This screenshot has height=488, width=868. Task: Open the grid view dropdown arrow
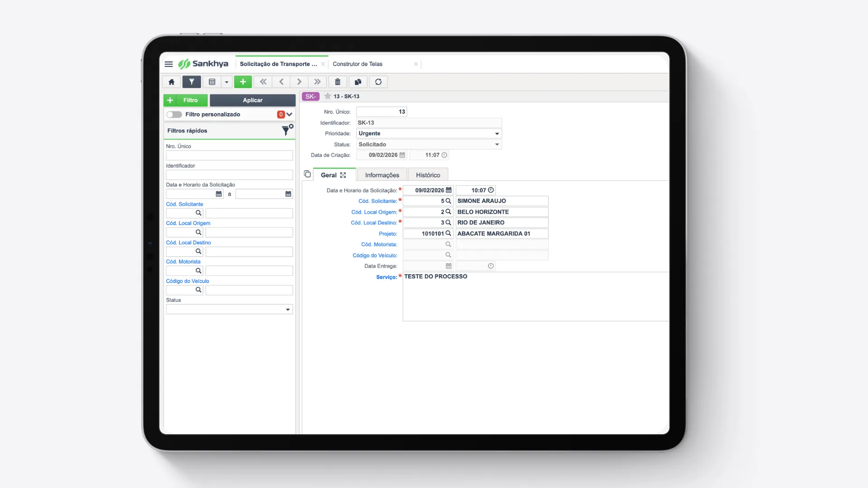226,82
